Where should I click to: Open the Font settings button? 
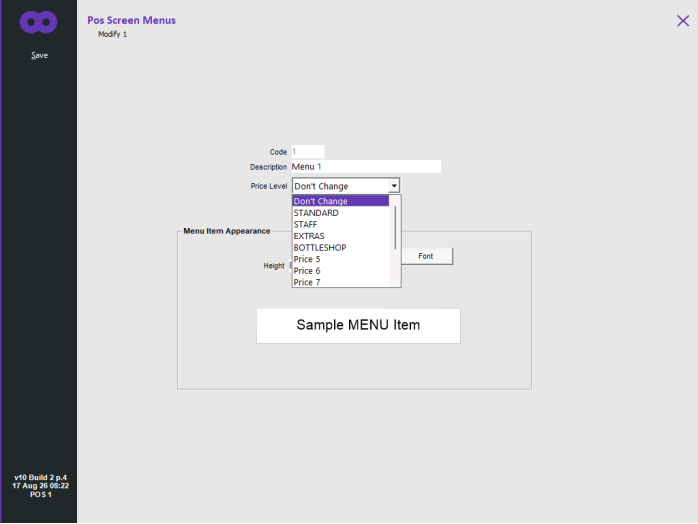426,256
